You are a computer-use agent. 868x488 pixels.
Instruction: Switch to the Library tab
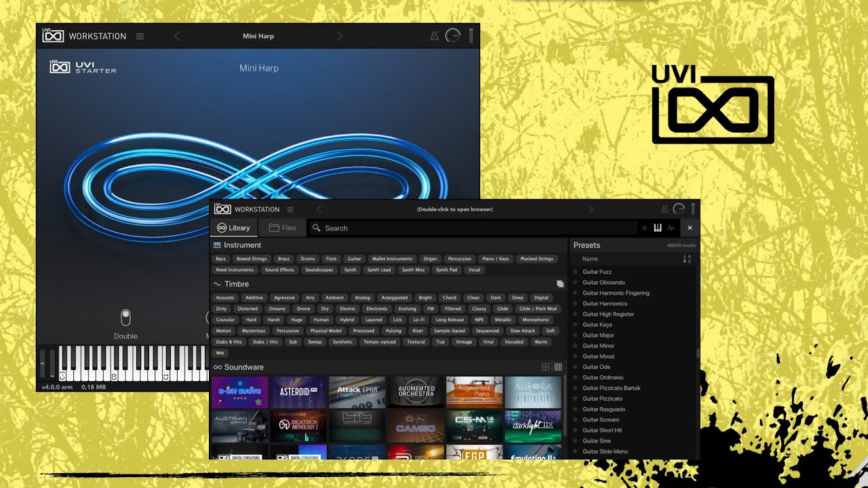click(234, 228)
